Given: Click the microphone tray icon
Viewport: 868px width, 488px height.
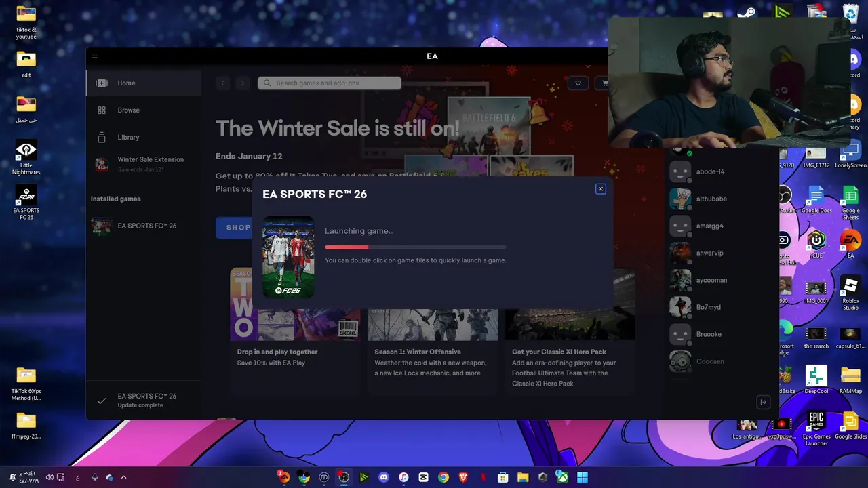Looking at the screenshot, I should 94,477.
